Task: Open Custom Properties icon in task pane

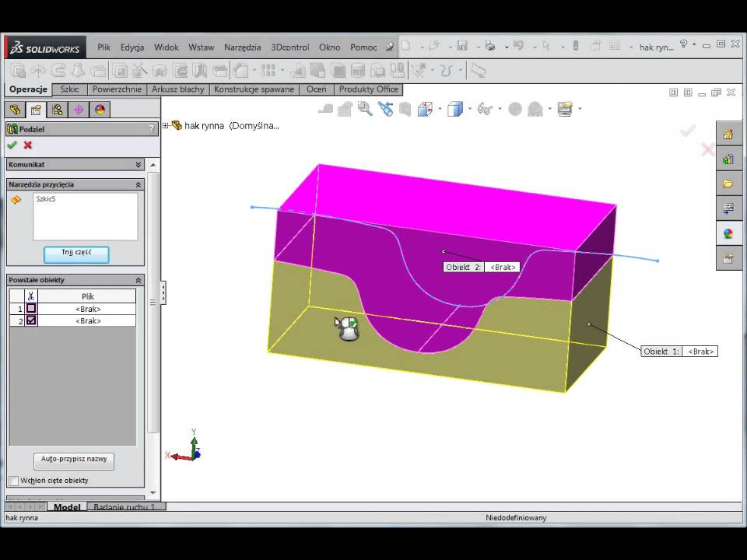Action: [x=728, y=258]
